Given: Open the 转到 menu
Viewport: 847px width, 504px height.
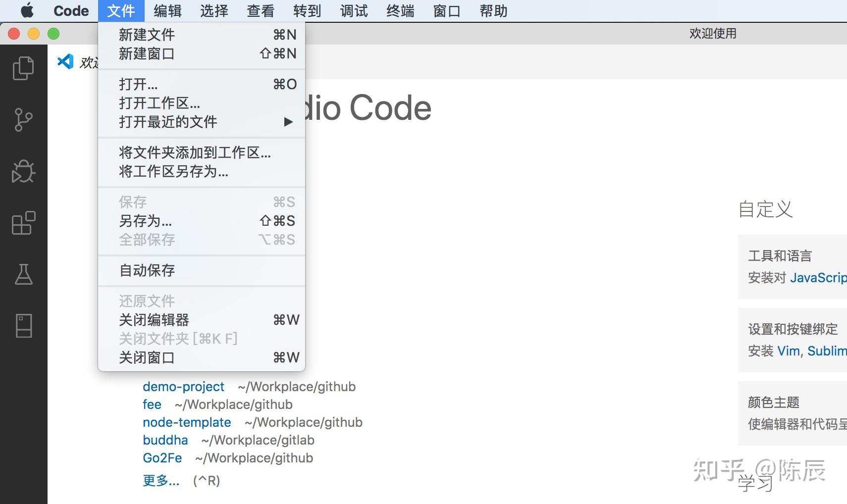Looking at the screenshot, I should (x=307, y=11).
